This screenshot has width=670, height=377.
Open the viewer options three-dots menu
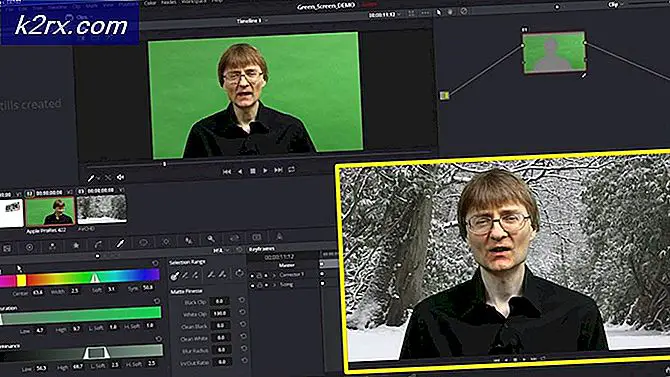[x=425, y=13]
